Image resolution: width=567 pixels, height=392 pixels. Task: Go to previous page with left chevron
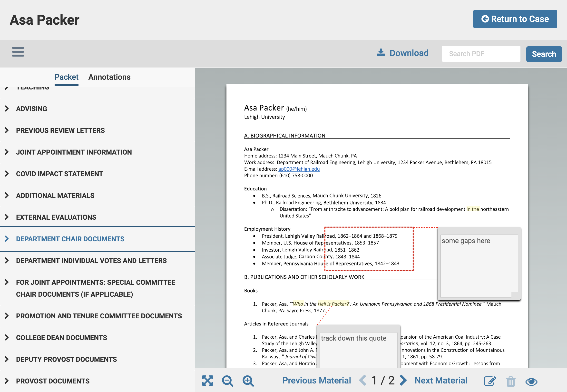pyautogui.click(x=363, y=380)
